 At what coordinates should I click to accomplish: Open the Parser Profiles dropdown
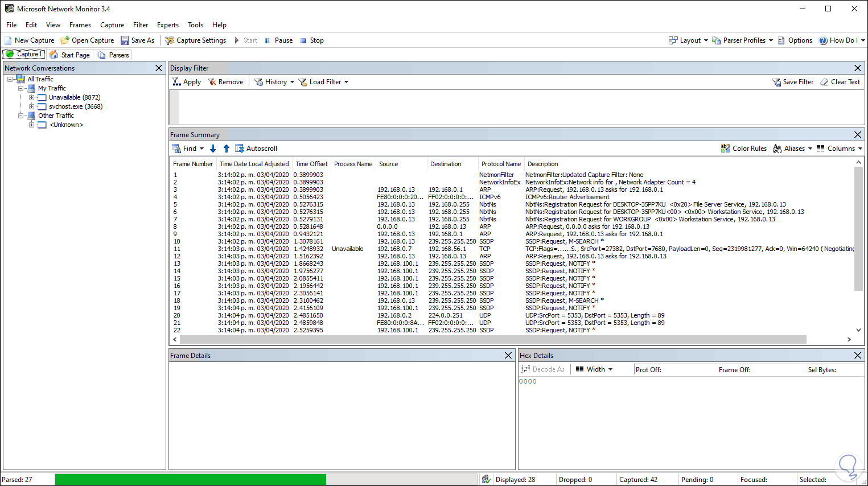pyautogui.click(x=742, y=40)
